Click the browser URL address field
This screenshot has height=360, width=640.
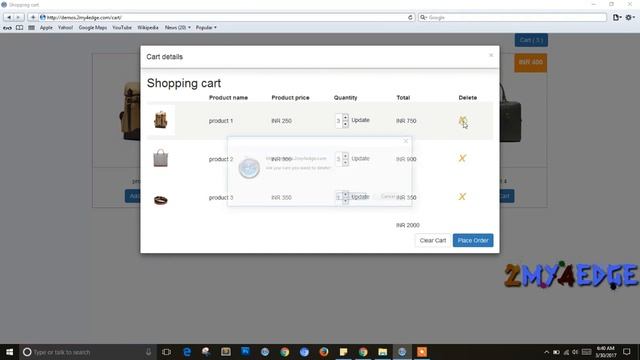[227, 18]
